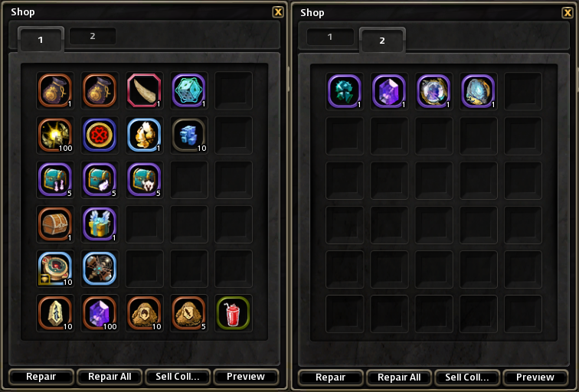Select the teal spiked crystal in right shop
Screen dimensions: 579x392
point(344,91)
